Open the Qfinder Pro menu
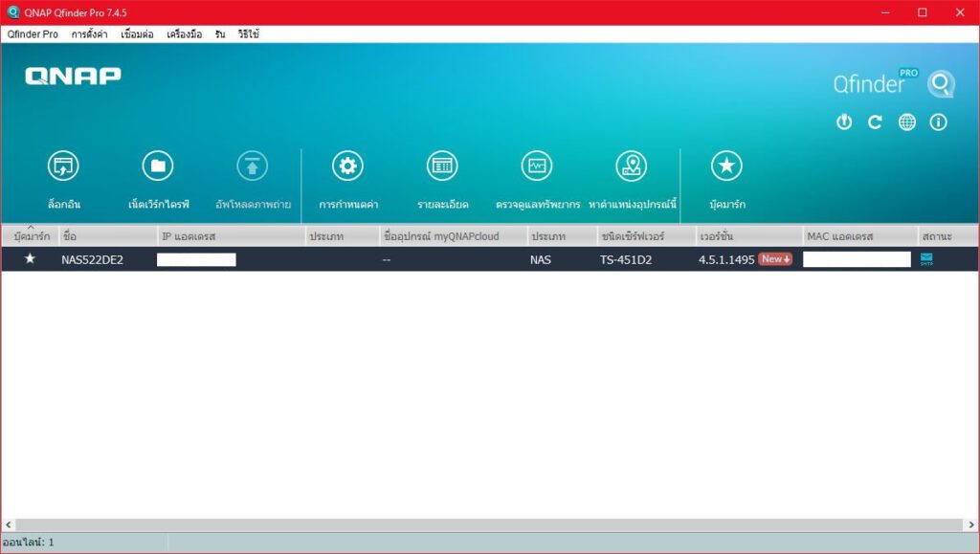The width and height of the screenshot is (980, 554). click(x=33, y=34)
